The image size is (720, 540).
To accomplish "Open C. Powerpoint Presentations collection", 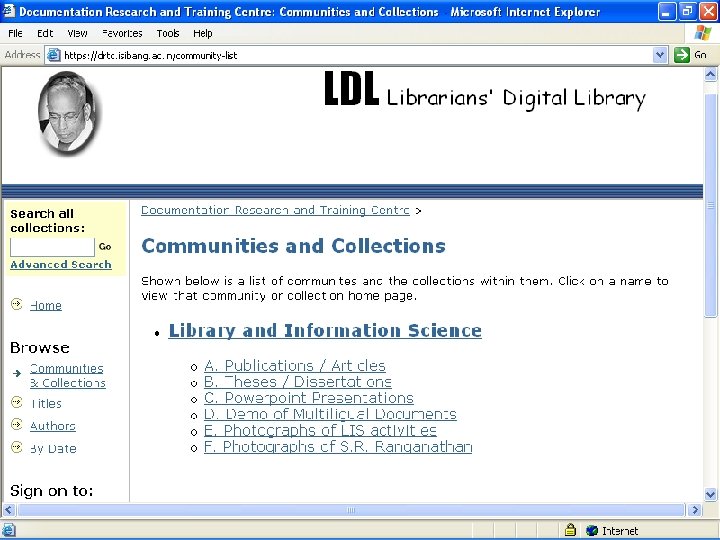I will (309, 398).
